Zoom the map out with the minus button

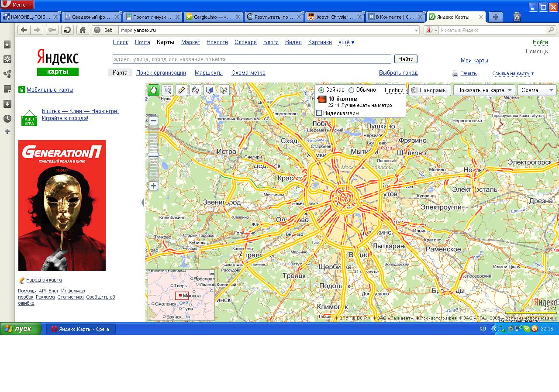coord(153,121)
